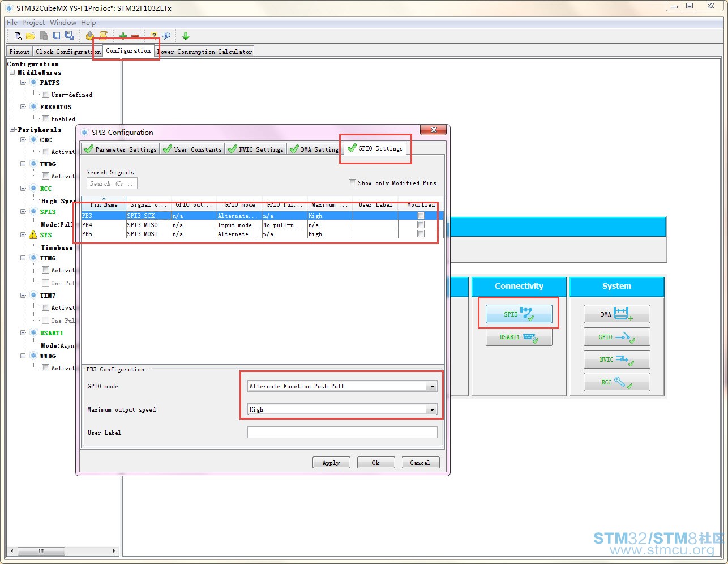Collapse the SPI3 tree expander
This screenshot has height=564, width=728.
coord(23,211)
